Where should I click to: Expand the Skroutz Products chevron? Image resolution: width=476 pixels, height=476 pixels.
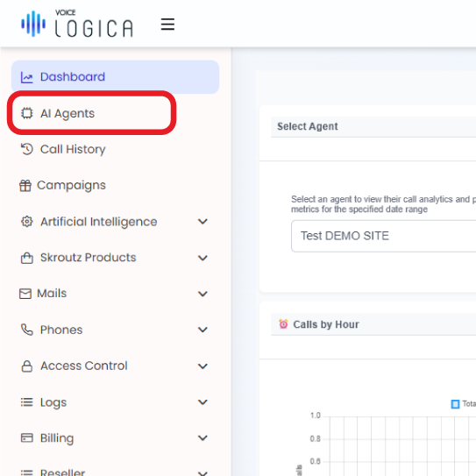202,258
